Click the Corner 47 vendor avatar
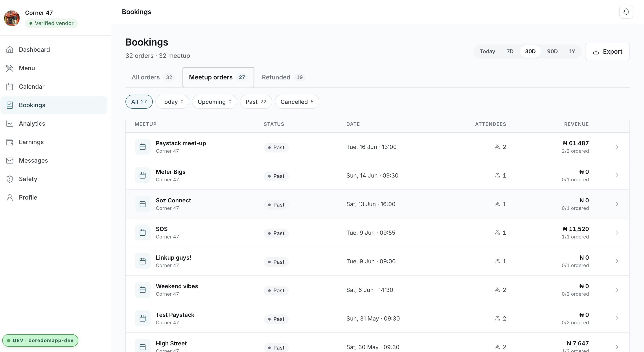This screenshot has height=352, width=644. point(12,18)
